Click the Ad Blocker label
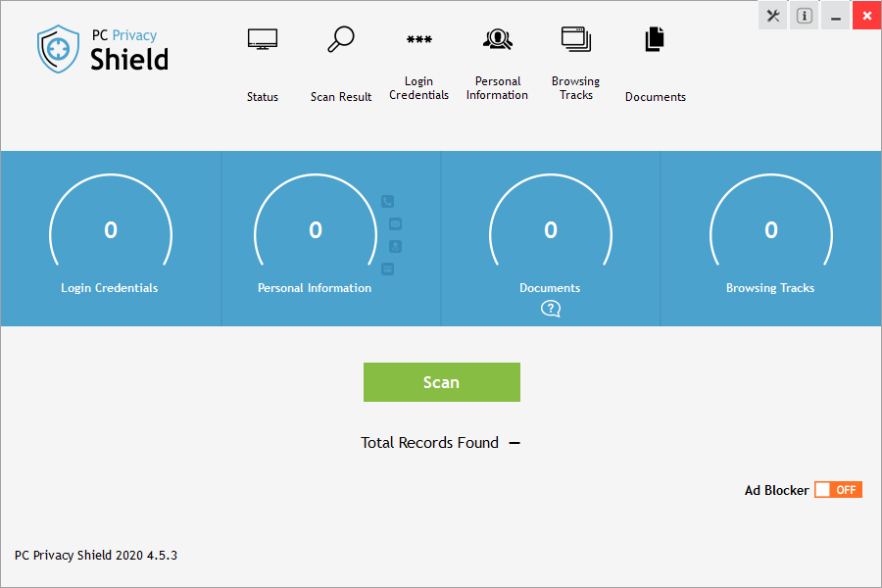Viewport: 882px width, 588px height. click(x=777, y=490)
